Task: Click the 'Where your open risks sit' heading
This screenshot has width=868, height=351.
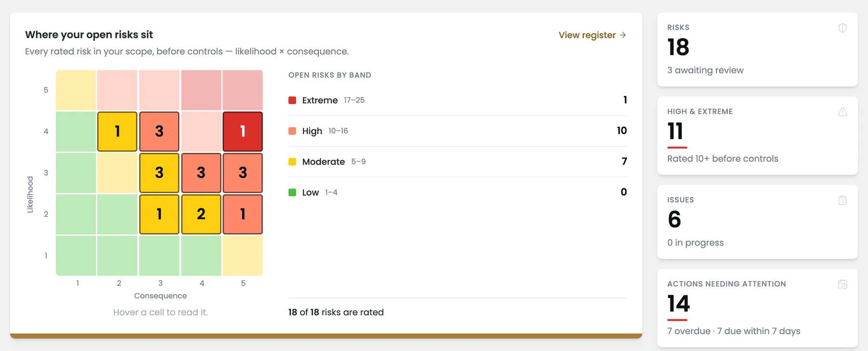Action: [x=89, y=35]
